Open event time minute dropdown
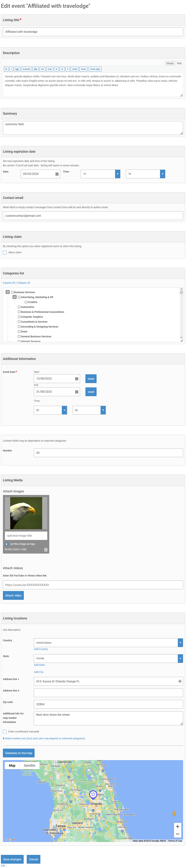The height and width of the screenshot is (868, 186). click(x=89, y=410)
